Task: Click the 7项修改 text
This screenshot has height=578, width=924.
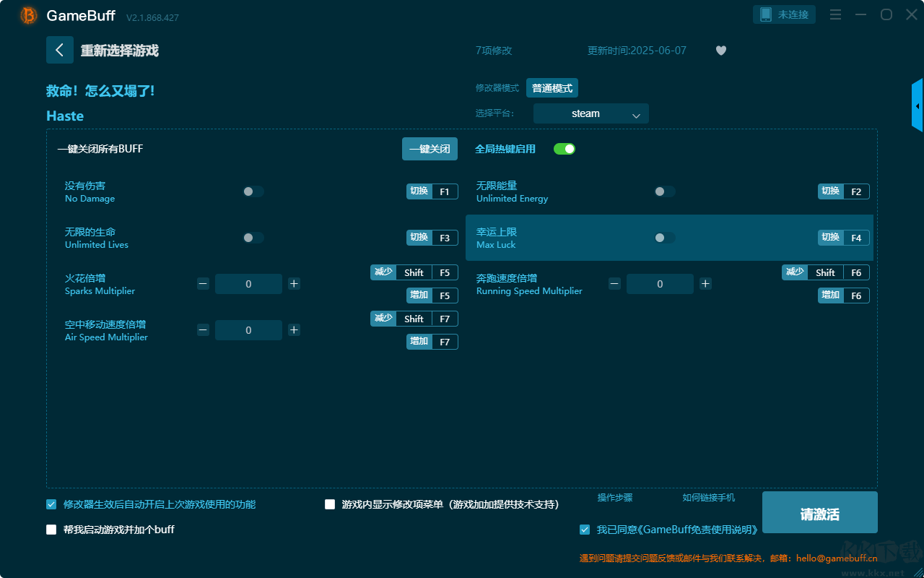Action: pos(494,51)
